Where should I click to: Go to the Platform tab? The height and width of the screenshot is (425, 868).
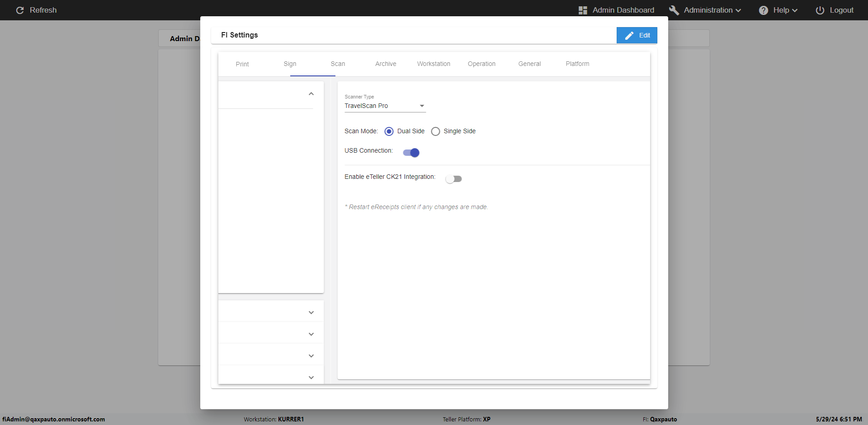577,64
